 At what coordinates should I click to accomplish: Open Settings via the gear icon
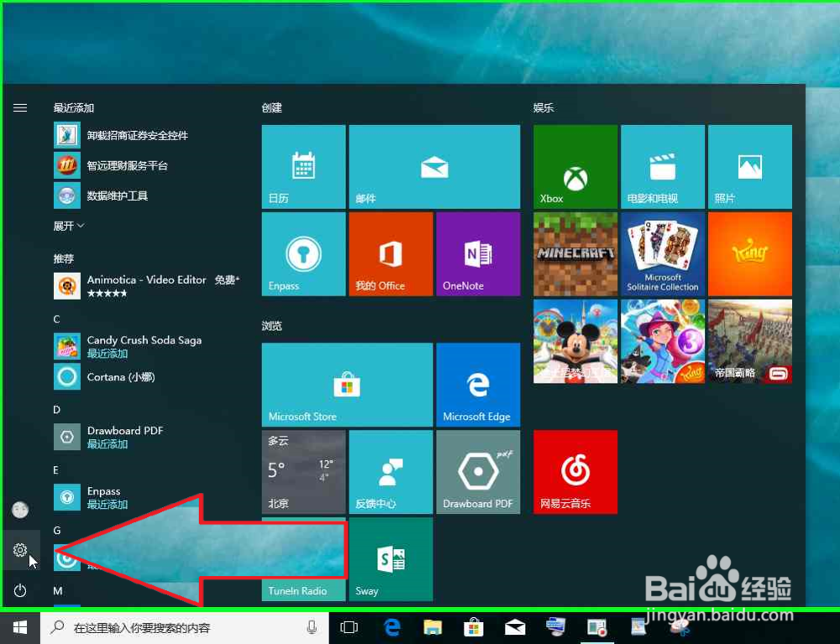coord(20,550)
